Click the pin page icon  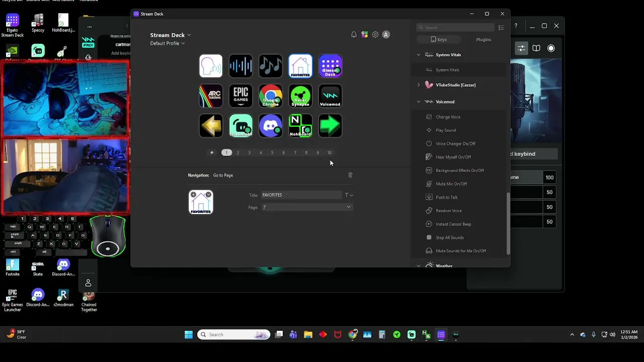tap(212, 153)
